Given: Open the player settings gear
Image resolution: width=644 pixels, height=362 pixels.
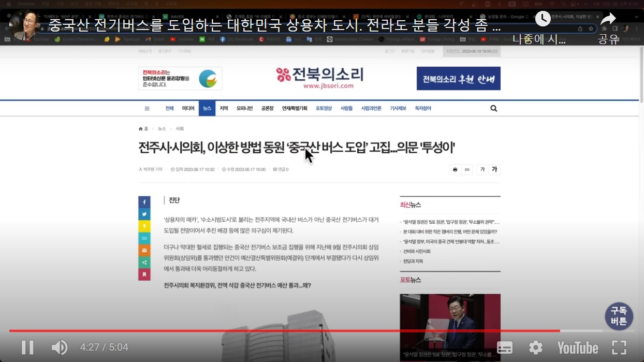Looking at the screenshot, I should click(535, 347).
